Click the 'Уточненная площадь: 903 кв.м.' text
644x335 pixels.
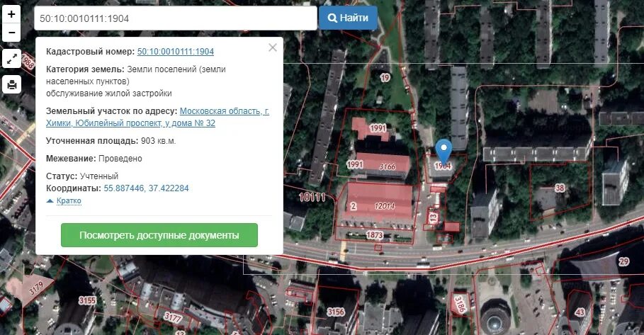coord(111,141)
